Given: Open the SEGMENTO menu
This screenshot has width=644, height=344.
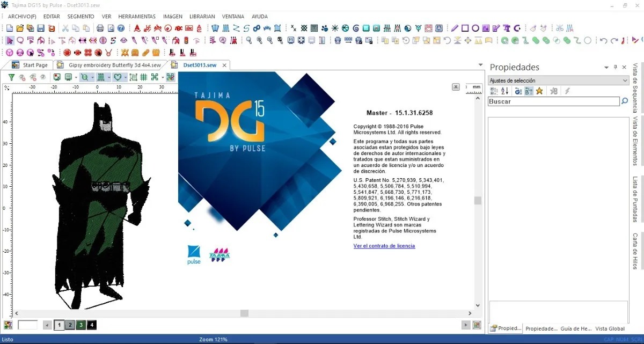Looking at the screenshot, I should pos(81,17).
